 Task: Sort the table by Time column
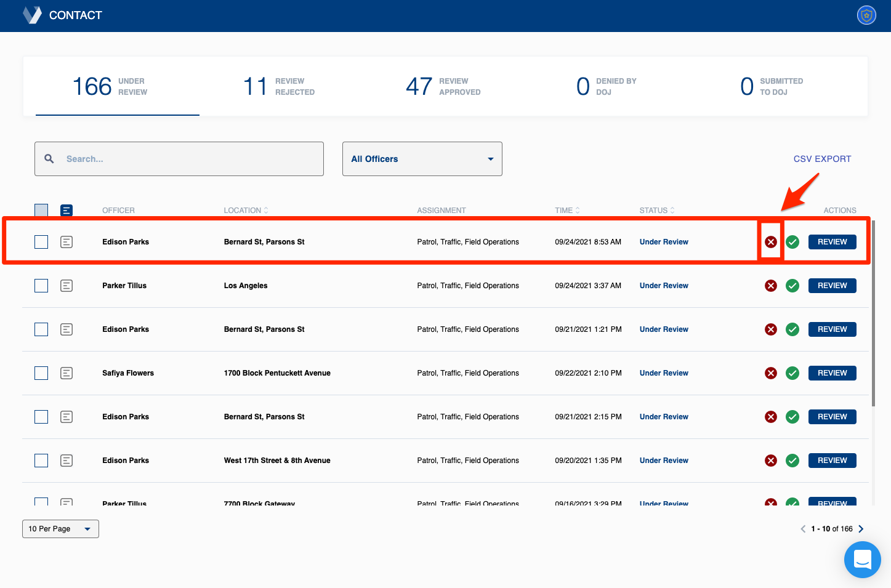pos(567,210)
